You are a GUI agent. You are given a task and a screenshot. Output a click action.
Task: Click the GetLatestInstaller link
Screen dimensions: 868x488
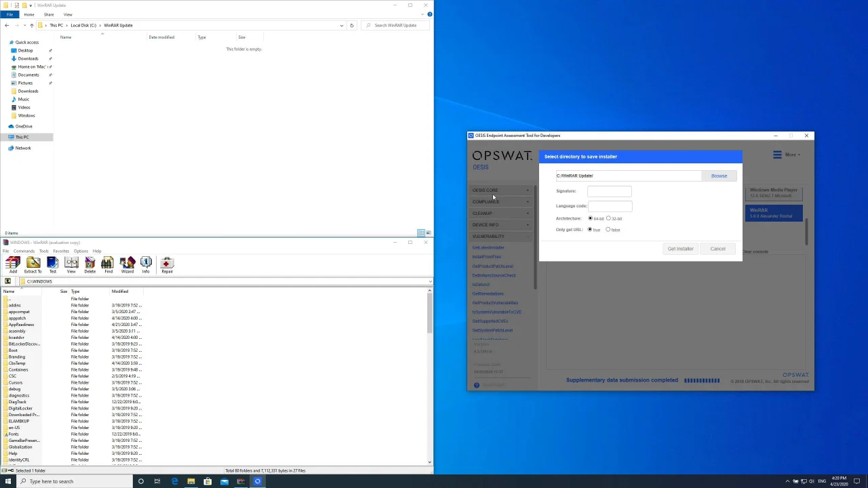[x=488, y=247]
